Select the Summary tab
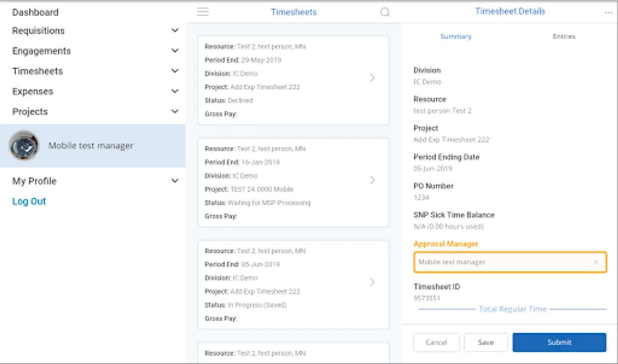 click(x=456, y=36)
